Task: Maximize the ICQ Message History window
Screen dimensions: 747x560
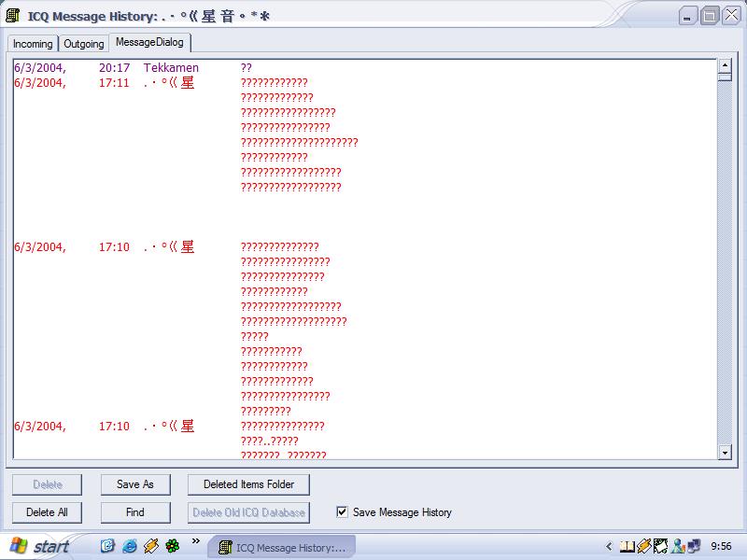Action: coord(709,16)
